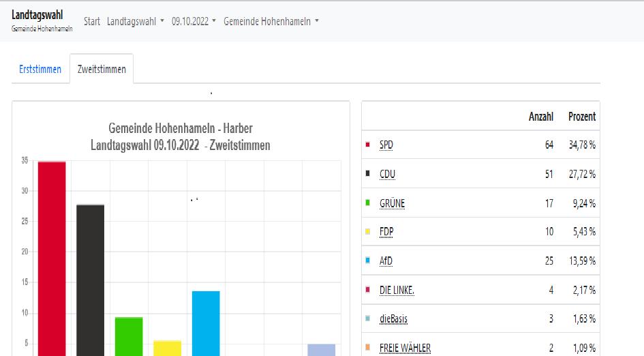Click the yellow FDP bar in chart
The width and height of the screenshot is (644, 356).
coord(167,348)
